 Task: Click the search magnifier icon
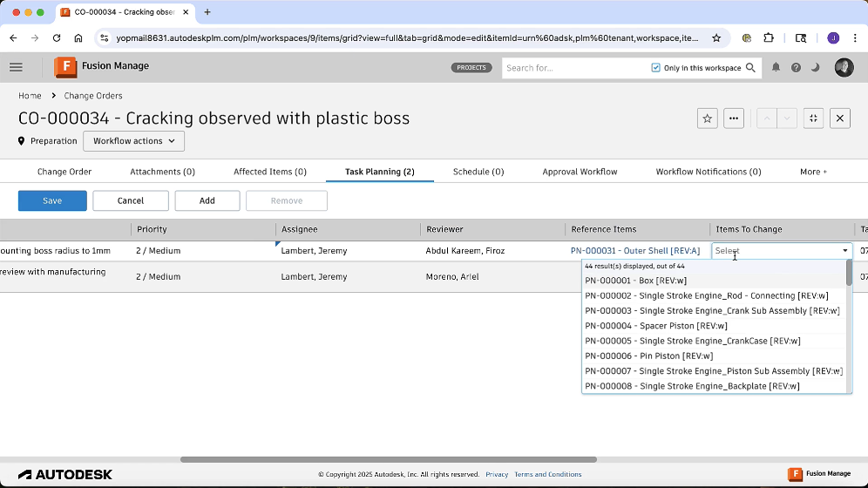click(750, 67)
